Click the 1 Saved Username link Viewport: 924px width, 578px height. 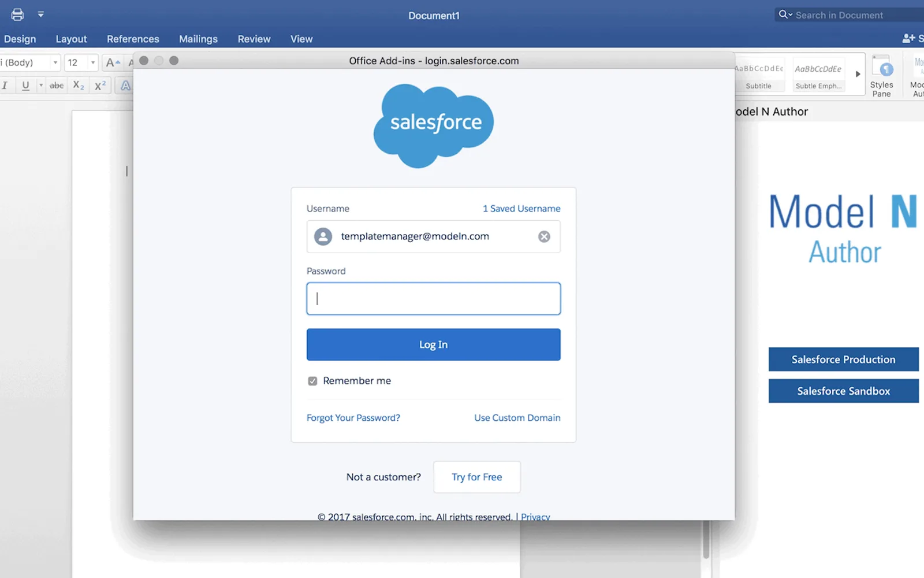point(521,209)
